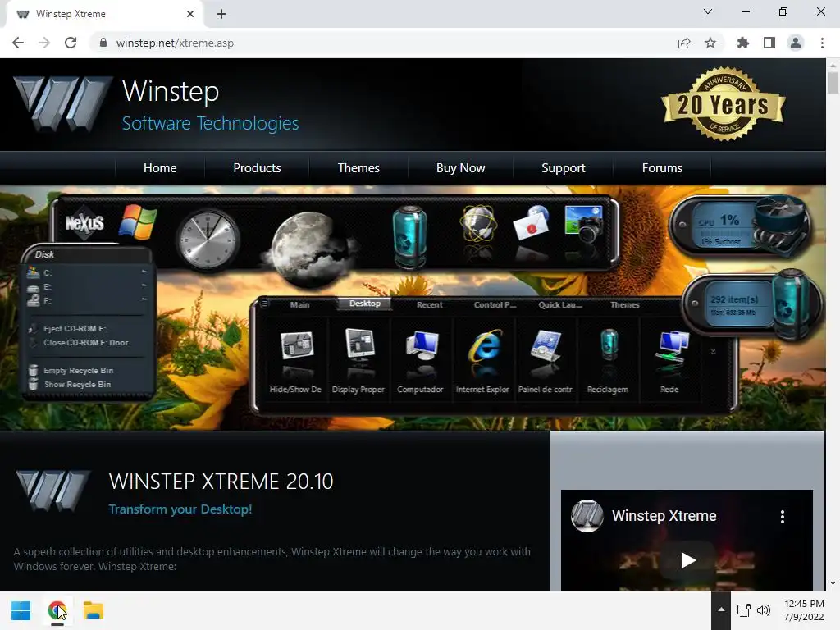Viewport: 840px width, 630px height.
Task: Open the Forums menu item
Action: pos(662,168)
